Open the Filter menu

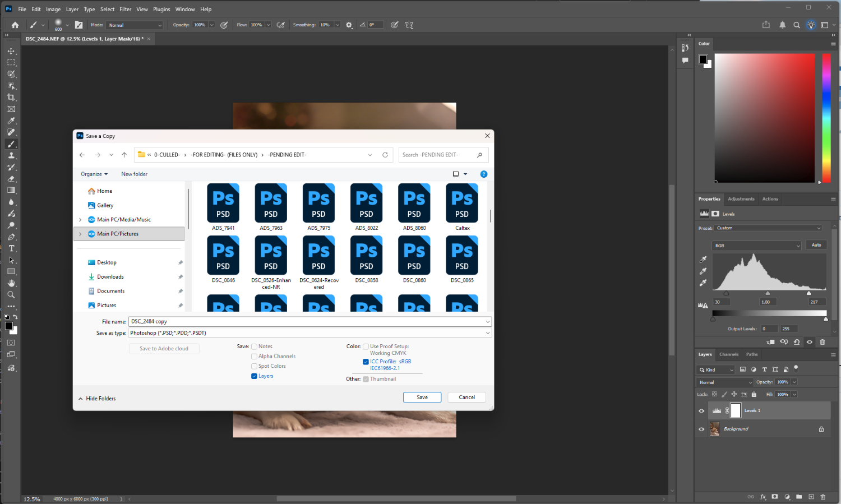(x=125, y=9)
